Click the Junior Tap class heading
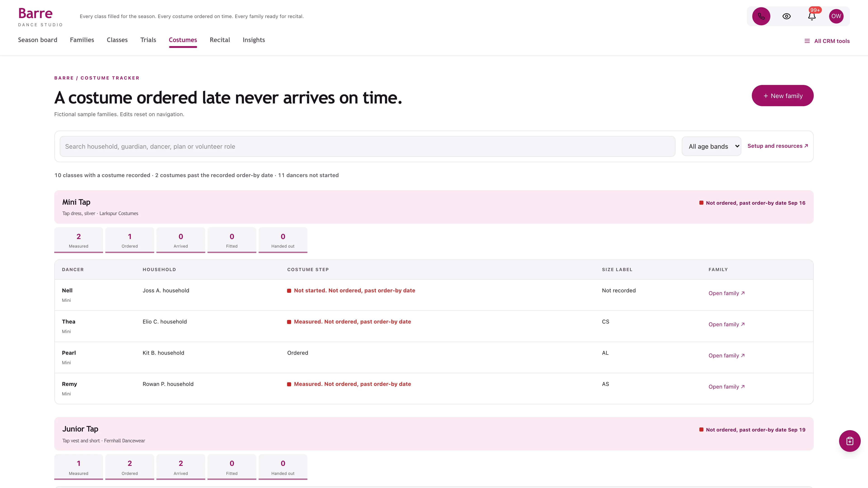The image size is (868, 488). (x=80, y=429)
